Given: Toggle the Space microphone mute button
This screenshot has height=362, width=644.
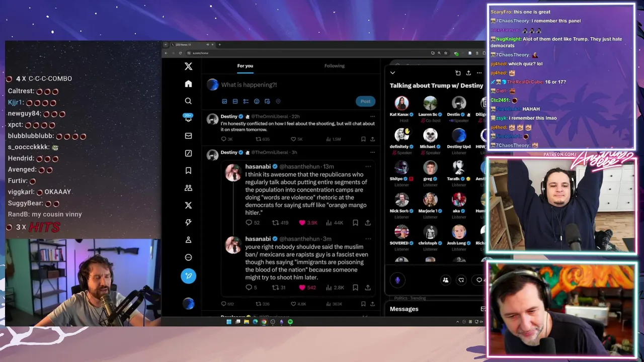Looking at the screenshot, I should click(x=397, y=280).
